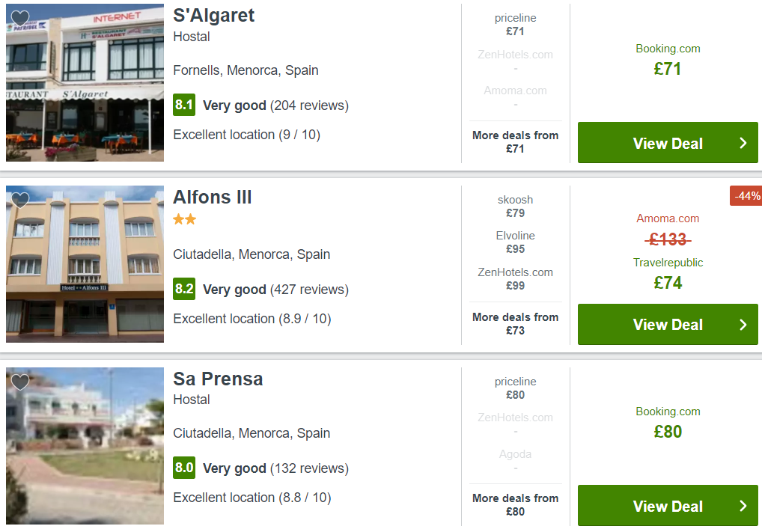Expand More deals from £80 for Sa Prensa
Image resolution: width=762 pixels, height=532 pixels.
(x=515, y=505)
